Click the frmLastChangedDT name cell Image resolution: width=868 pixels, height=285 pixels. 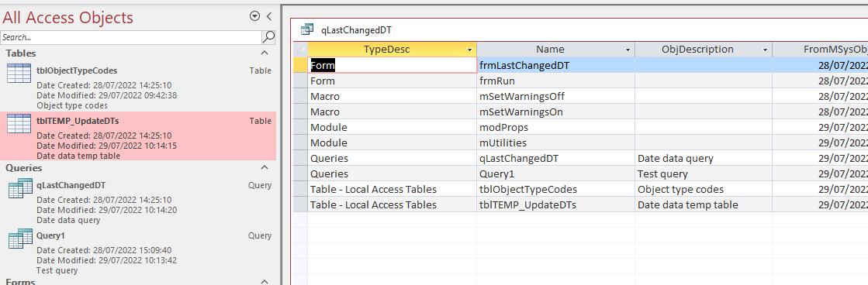point(555,65)
